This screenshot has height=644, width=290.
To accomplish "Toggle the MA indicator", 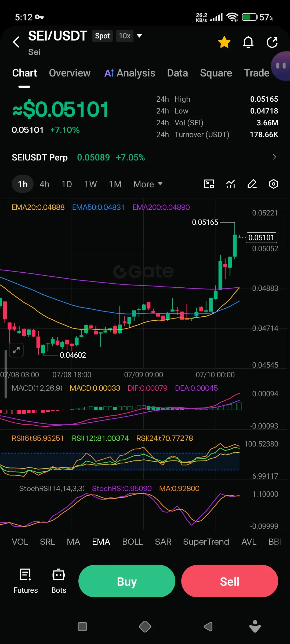I will (x=74, y=542).
